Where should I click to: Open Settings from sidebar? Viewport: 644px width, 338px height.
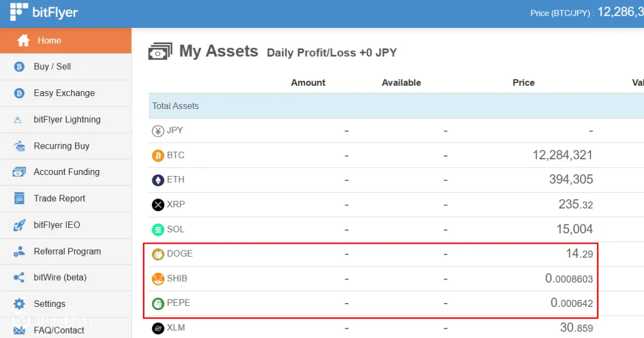(65, 304)
